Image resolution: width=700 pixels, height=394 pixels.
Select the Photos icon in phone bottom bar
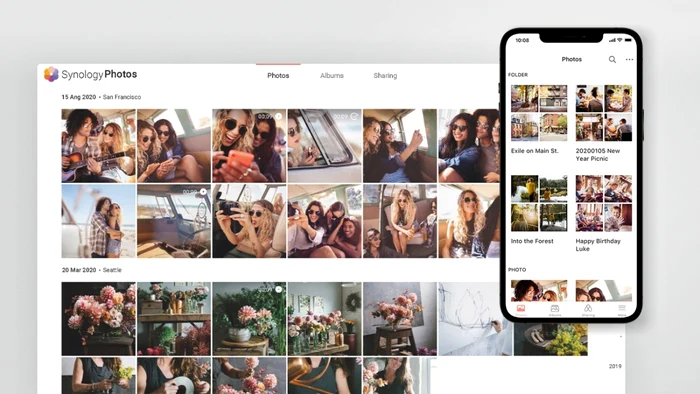(521, 310)
